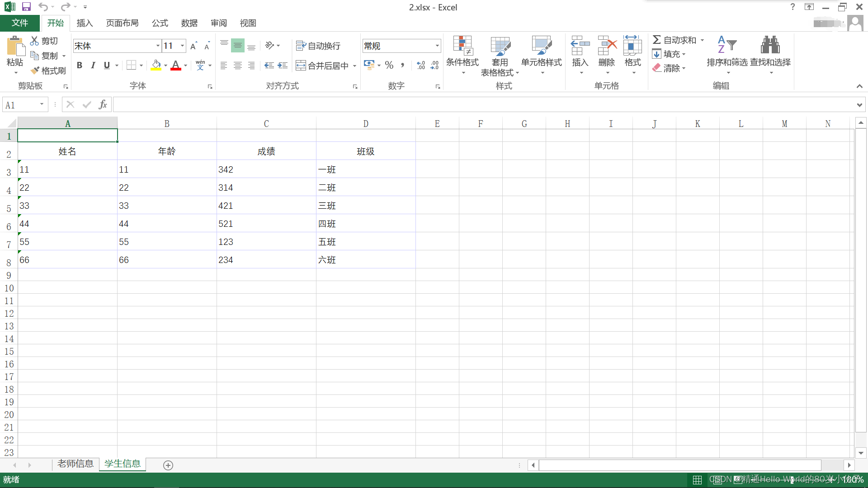Open Find and Select binoculars icon
The image size is (868, 488).
(x=770, y=45)
